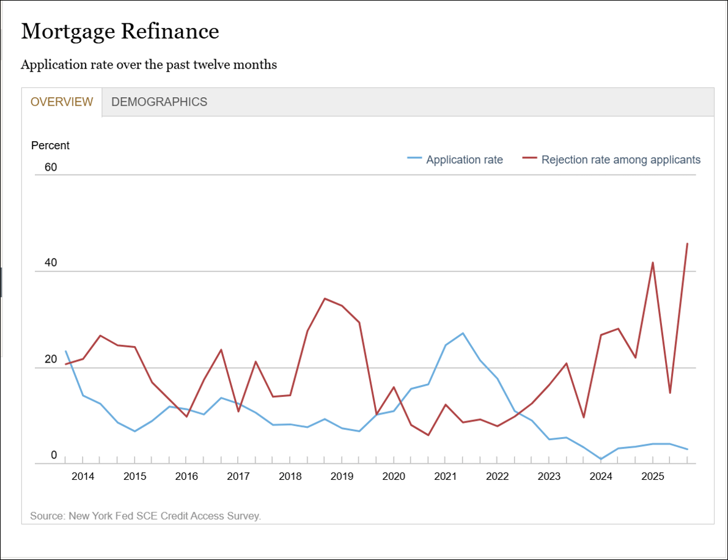Switch to the DEMOGRAPHICS tab
728x560 pixels.
159,102
